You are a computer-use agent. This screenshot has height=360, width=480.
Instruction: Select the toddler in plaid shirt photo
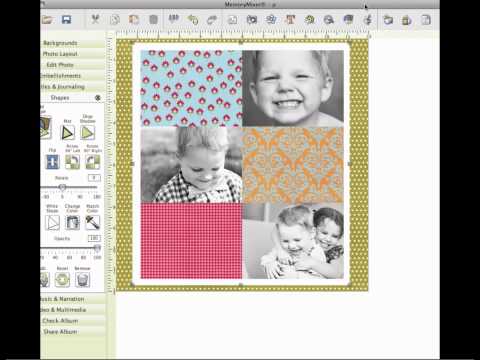click(x=191, y=165)
